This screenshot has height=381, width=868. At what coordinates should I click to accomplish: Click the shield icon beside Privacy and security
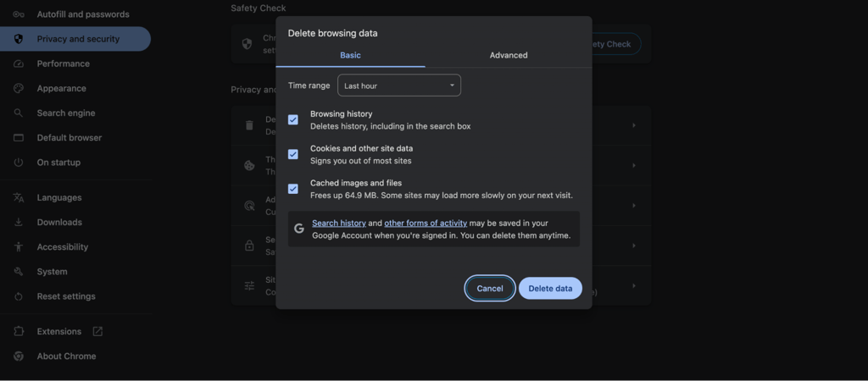(19, 39)
